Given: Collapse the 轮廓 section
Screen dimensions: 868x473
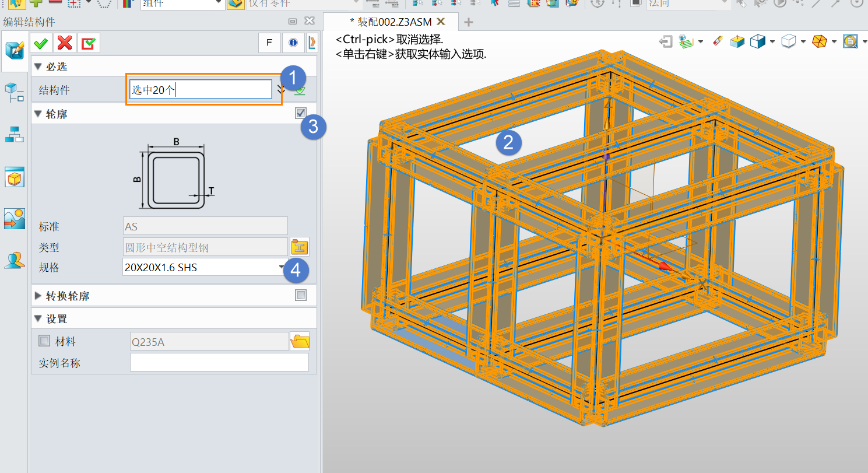Looking at the screenshot, I should click(x=38, y=114).
